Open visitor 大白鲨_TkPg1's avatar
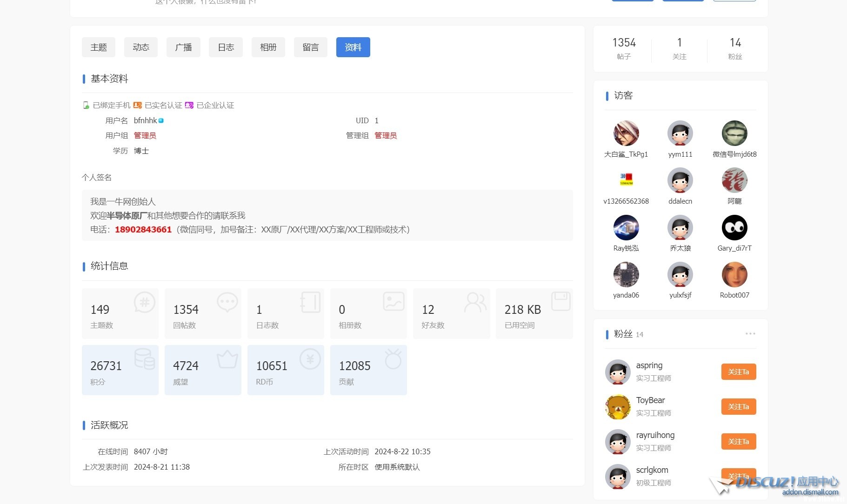The image size is (847, 504). coord(626,133)
